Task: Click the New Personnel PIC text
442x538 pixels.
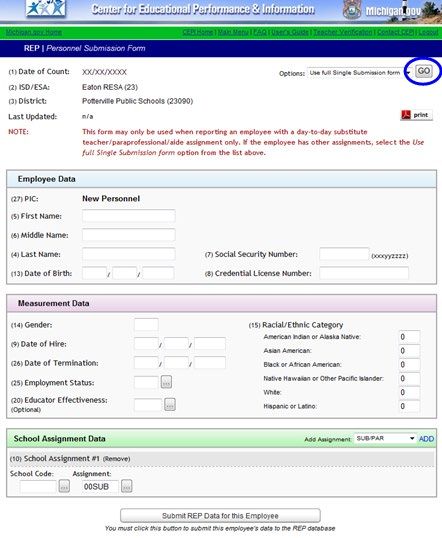Action: point(111,199)
